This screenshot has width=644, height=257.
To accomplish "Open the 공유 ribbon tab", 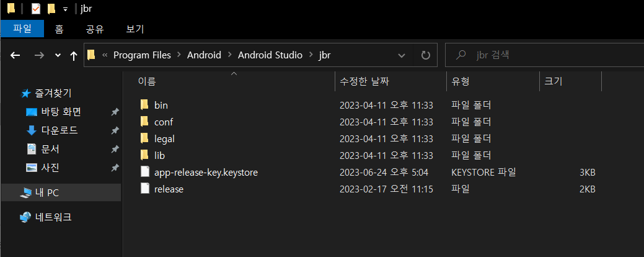I will (95, 29).
